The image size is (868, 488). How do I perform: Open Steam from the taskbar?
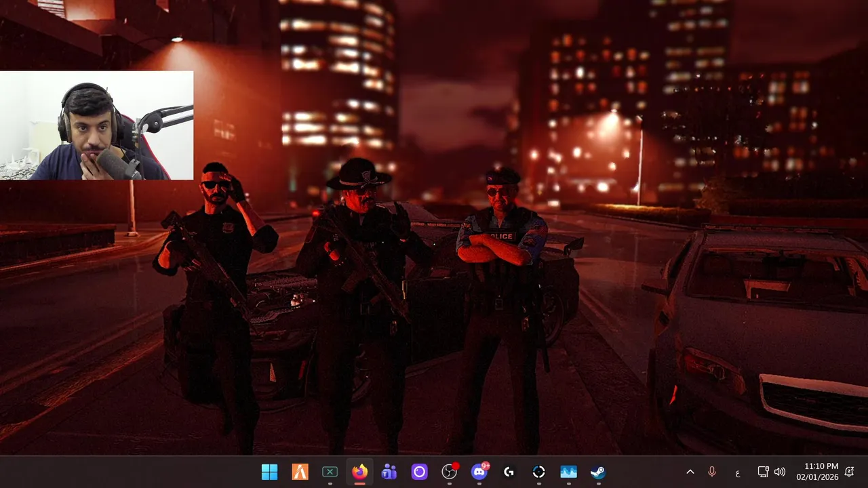[598, 472]
